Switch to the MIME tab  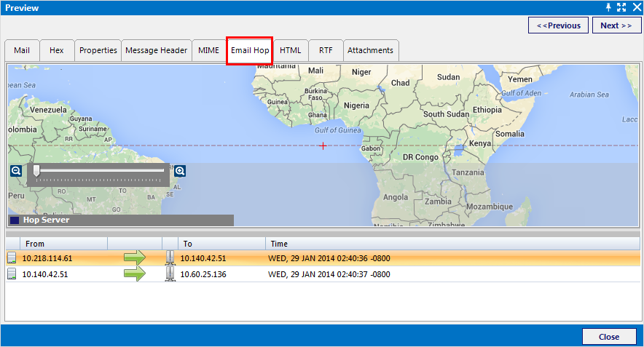(208, 50)
